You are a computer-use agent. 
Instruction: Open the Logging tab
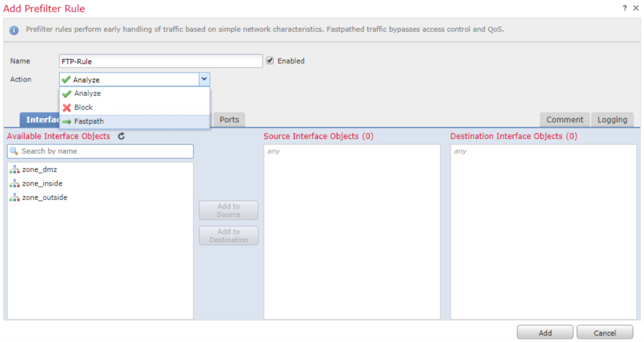click(x=612, y=120)
